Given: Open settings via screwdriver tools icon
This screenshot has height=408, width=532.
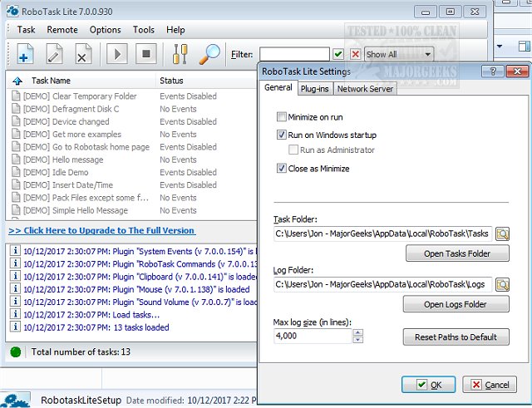Looking at the screenshot, I should [180, 53].
